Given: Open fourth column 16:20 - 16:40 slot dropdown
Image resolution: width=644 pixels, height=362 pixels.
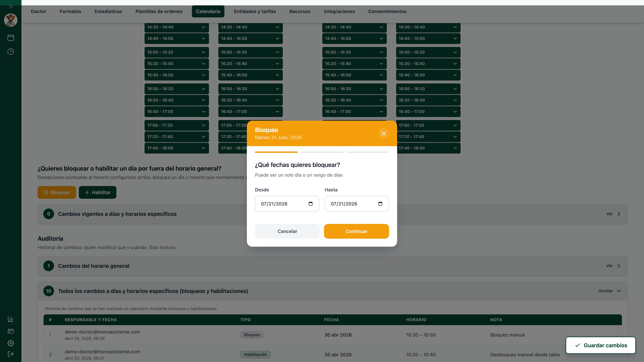Looking at the screenshot, I should pyautogui.click(x=428, y=100).
